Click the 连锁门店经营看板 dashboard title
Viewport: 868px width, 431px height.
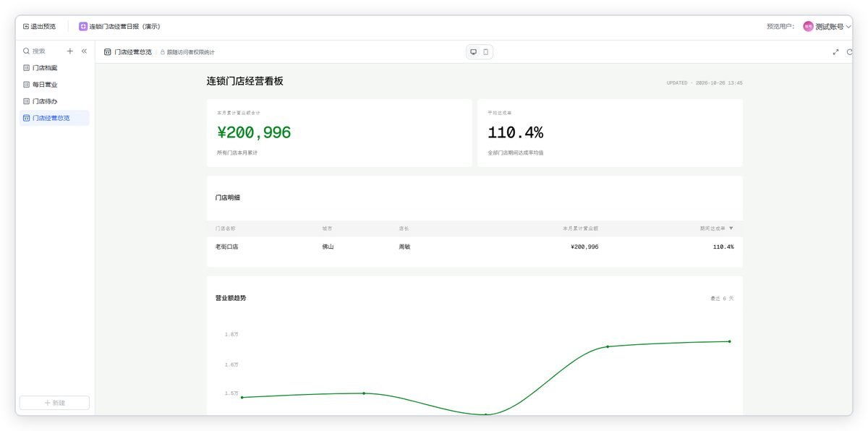(x=245, y=81)
